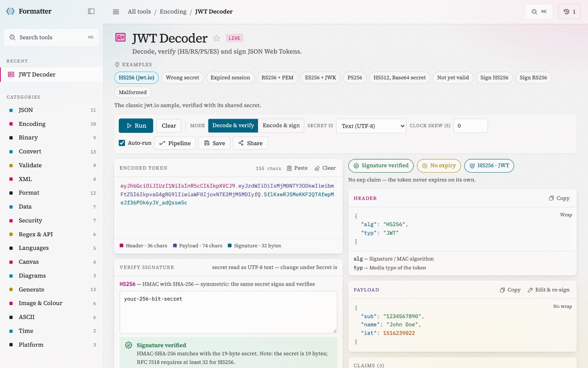Open the Pipeline button
This screenshot has width=588, height=368.
point(175,143)
